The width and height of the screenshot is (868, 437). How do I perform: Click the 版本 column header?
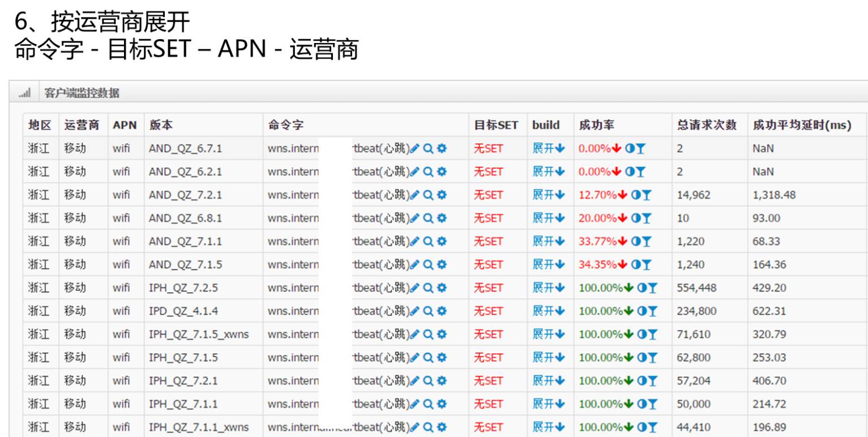(x=161, y=125)
